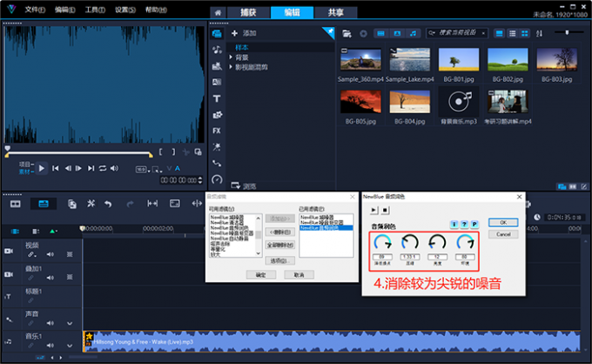Expand the 音乐1 track options chevron
The width and height of the screenshot is (592, 364).
pyautogui.click(x=71, y=346)
